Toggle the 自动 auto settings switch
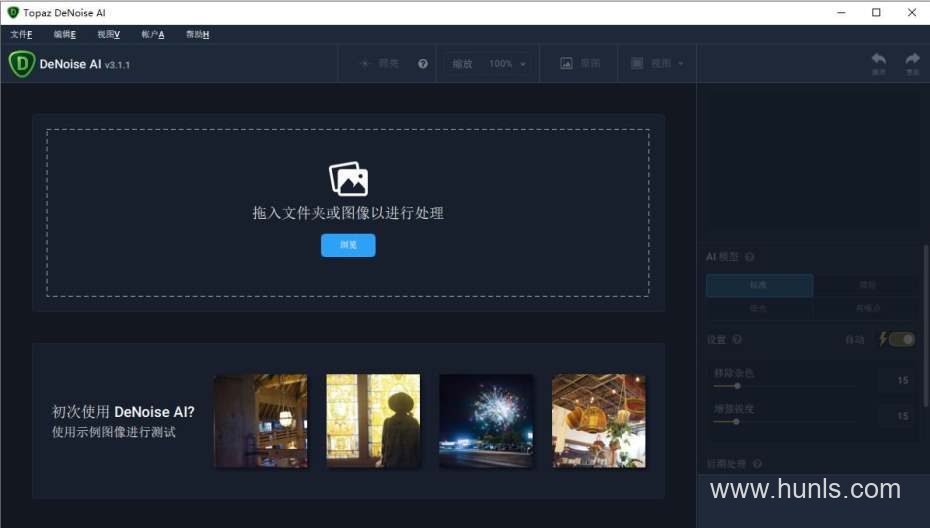Screen dimensions: 930x528 point(902,339)
